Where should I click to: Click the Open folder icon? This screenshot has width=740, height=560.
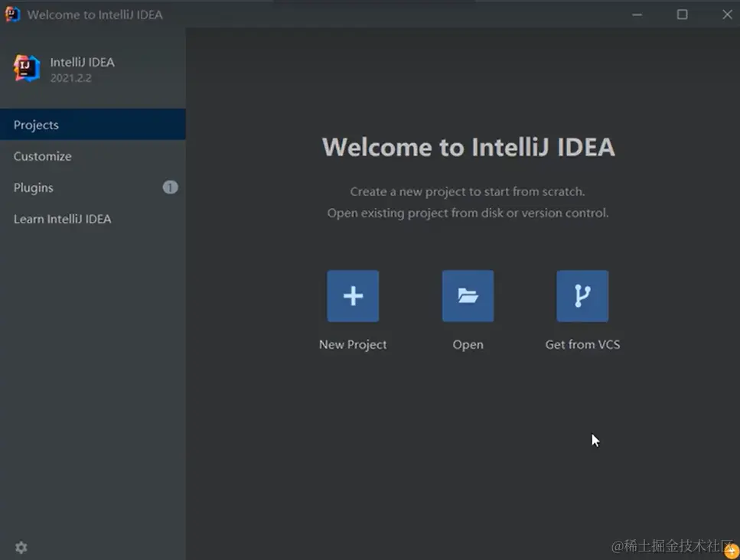(468, 296)
